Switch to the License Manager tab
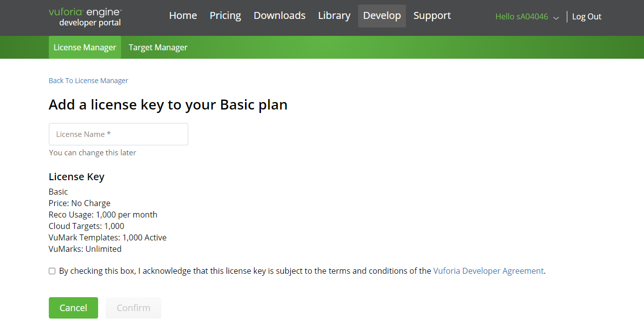Viewport: 644px width, 333px height. coord(85,47)
